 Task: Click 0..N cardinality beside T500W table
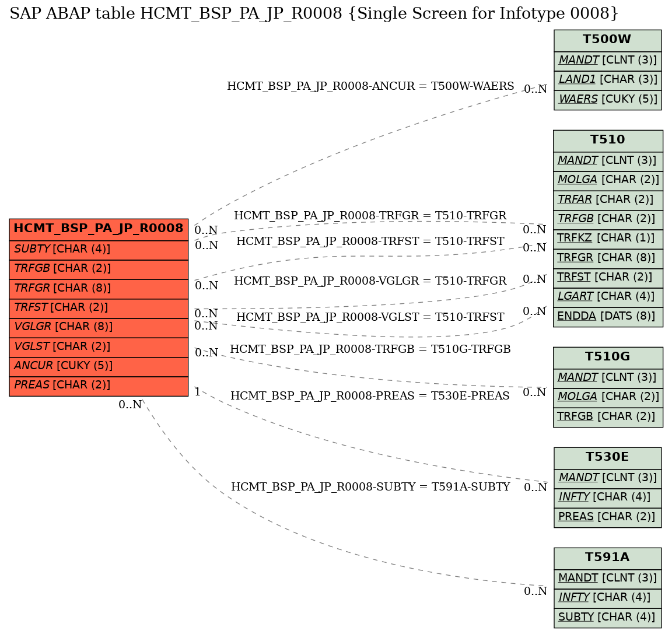click(x=535, y=89)
